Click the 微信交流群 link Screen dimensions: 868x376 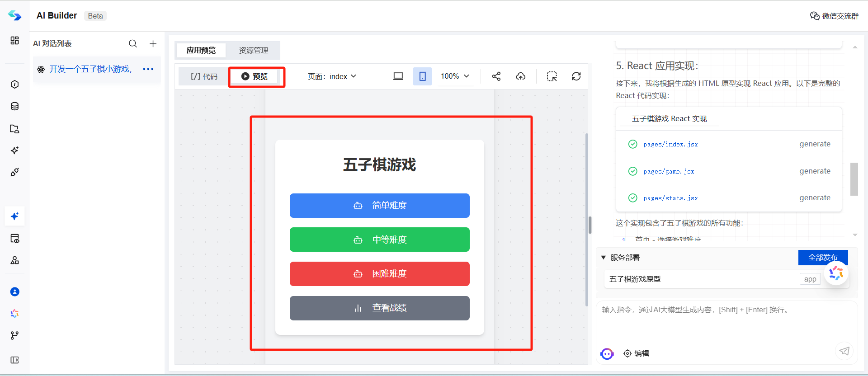click(834, 16)
